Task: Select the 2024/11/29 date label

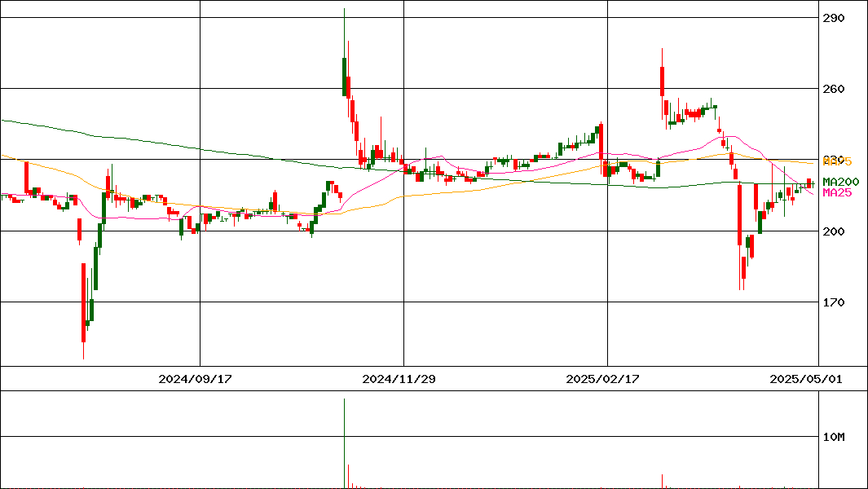Action: [399, 379]
